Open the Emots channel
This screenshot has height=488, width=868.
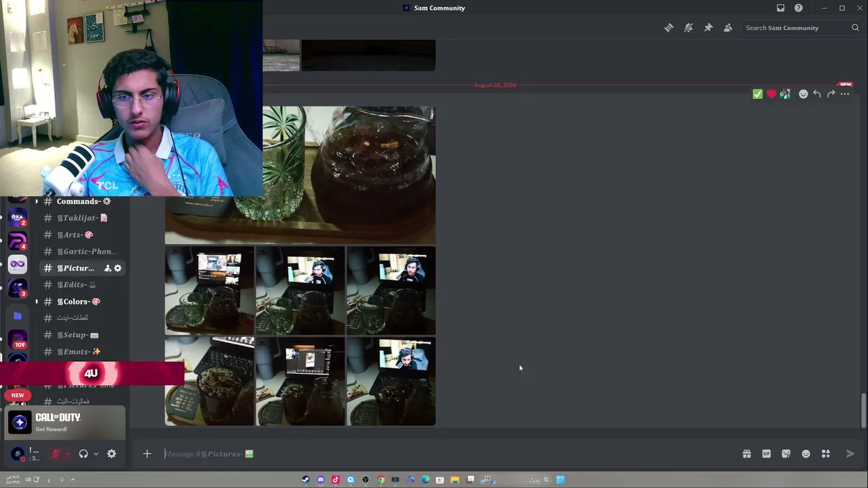click(x=83, y=352)
